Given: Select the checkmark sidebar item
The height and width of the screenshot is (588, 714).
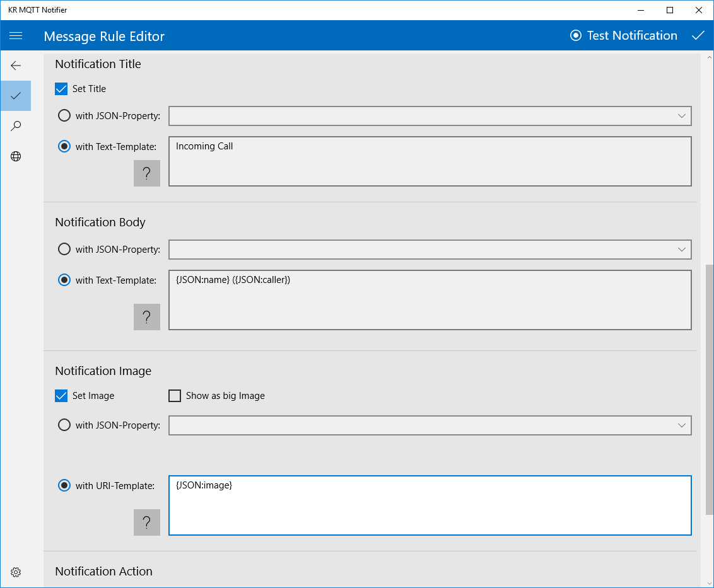Looking at the screenshot, I should click(x=16, y=96).
